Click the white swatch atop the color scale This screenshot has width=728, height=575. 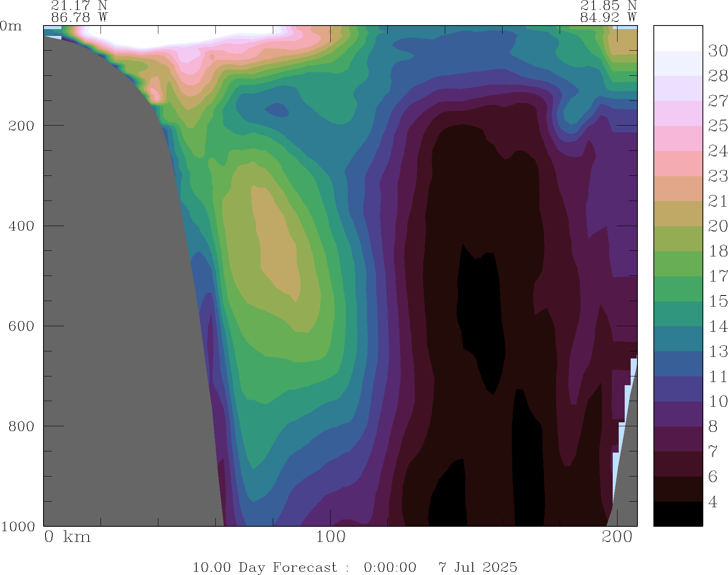(678, 38)
